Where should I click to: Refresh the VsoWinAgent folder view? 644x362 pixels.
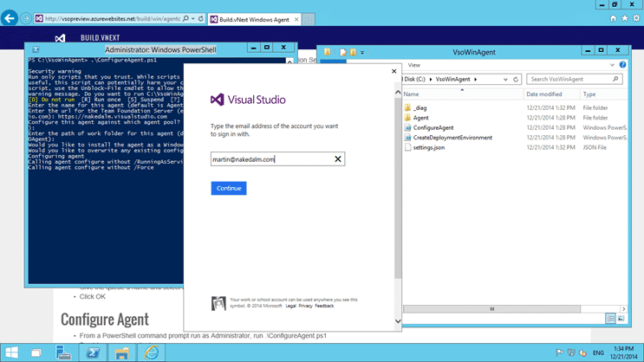pos(516,79)
